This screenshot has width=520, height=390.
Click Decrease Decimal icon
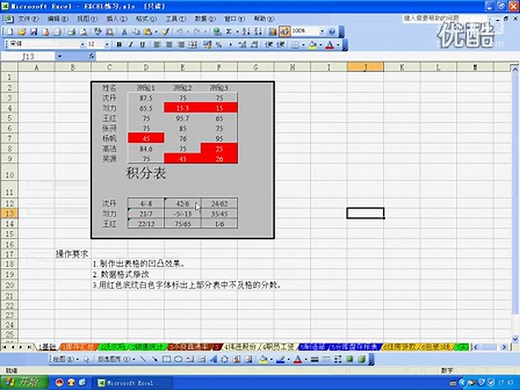click(253, 44)
